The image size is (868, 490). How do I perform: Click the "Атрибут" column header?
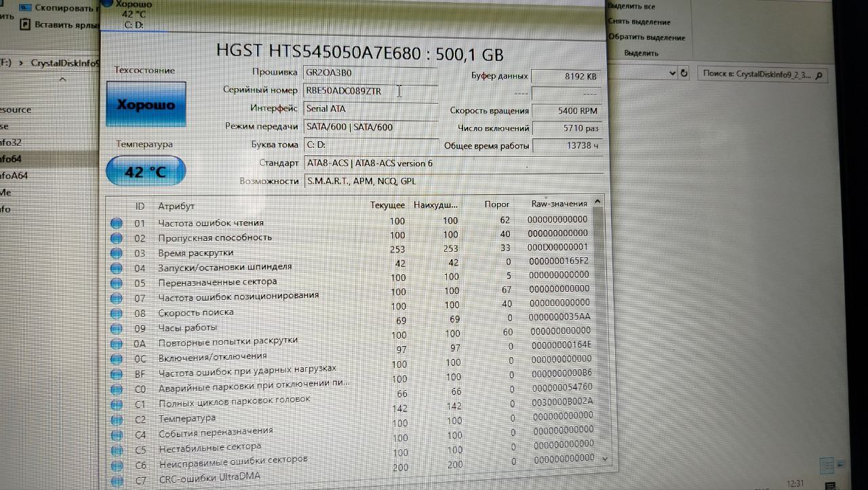176,206
